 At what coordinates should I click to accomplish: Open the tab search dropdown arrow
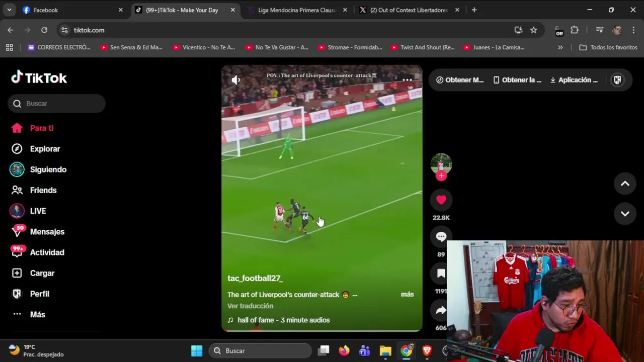(x=10, y=10)
